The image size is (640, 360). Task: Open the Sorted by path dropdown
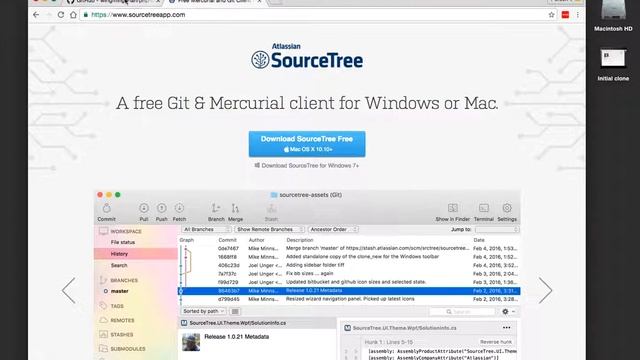[x=203, y=311]
